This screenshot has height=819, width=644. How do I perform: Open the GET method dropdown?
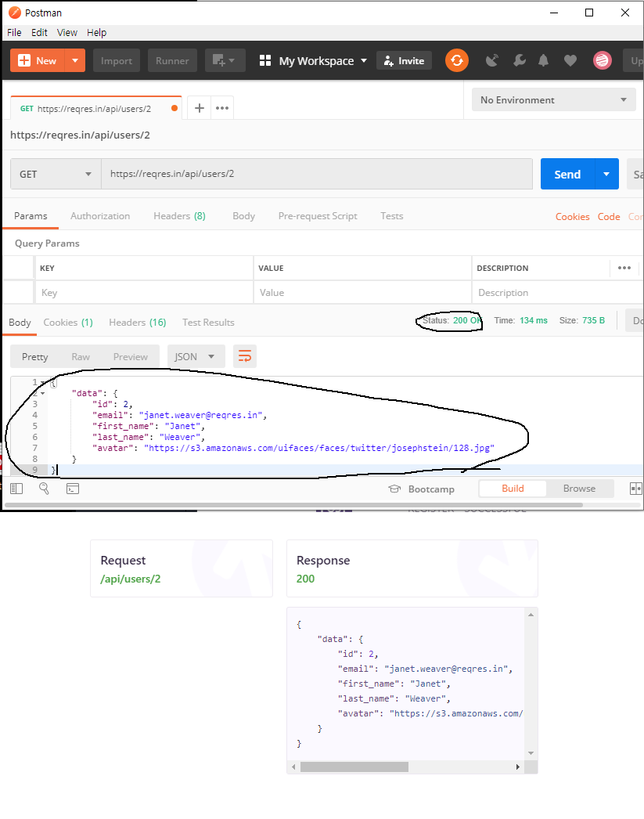click(x=56, y=174)
